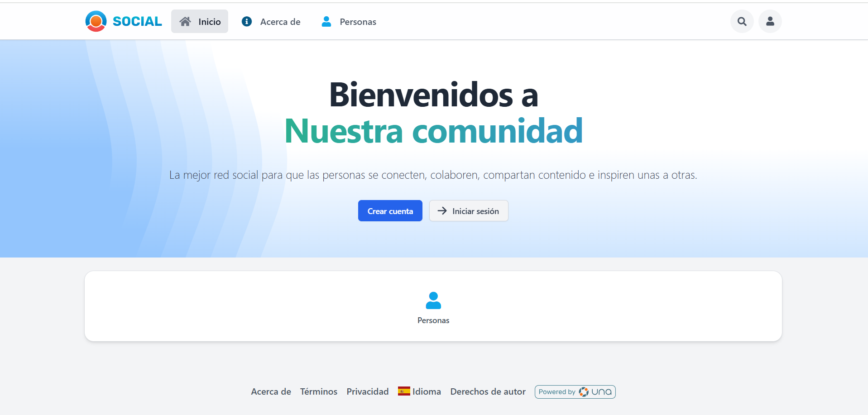Click the large blue Personas icon

pyautogui.click(x=433, y=301)
